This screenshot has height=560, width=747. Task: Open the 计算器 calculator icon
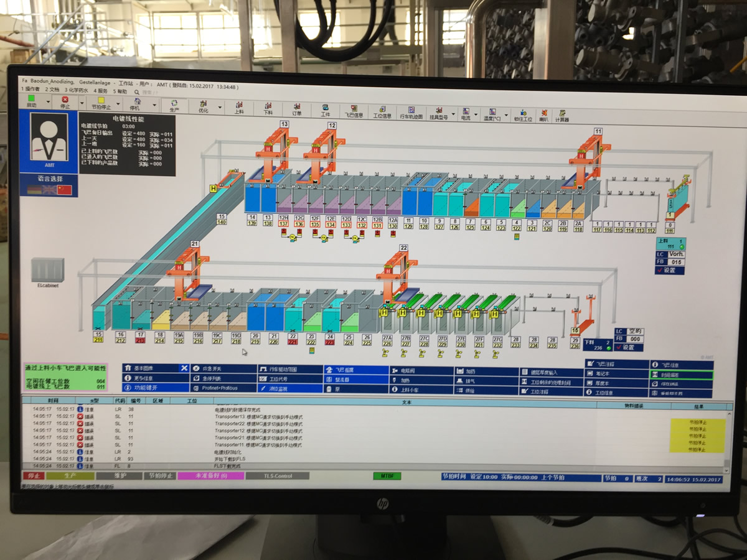[563, 116]
